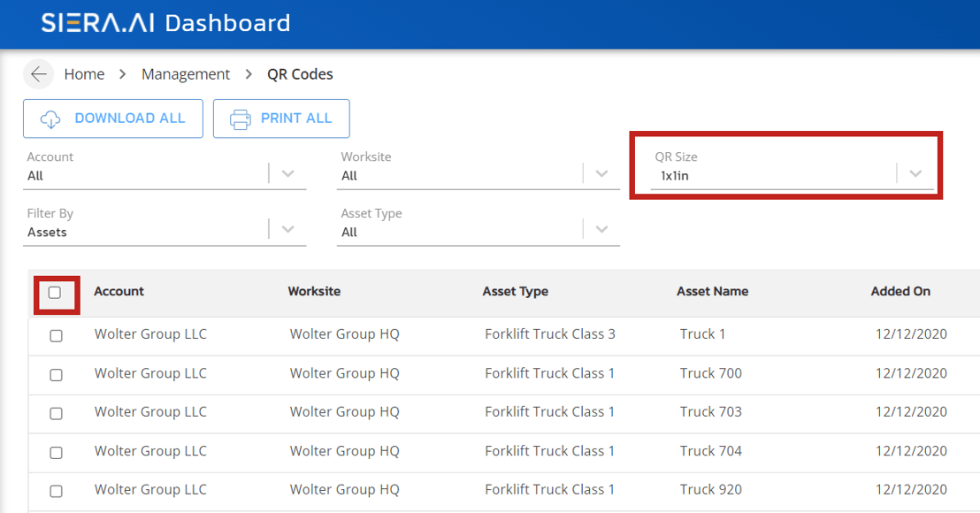Select the checkbox for Truck 700
The image size is (980, 513).
tap(56, 375)
